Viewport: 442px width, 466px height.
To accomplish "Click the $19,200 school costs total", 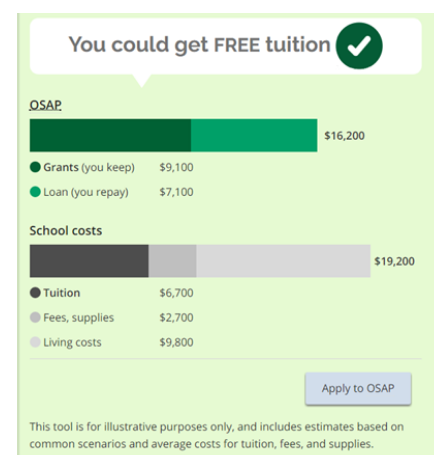I will point(394,261).
